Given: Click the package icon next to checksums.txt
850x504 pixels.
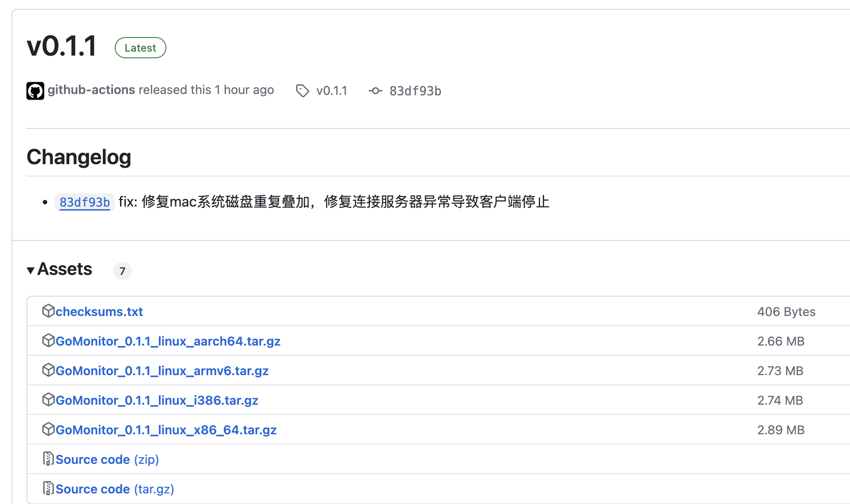Looking at the screenshot, I should tap(48, 311).
